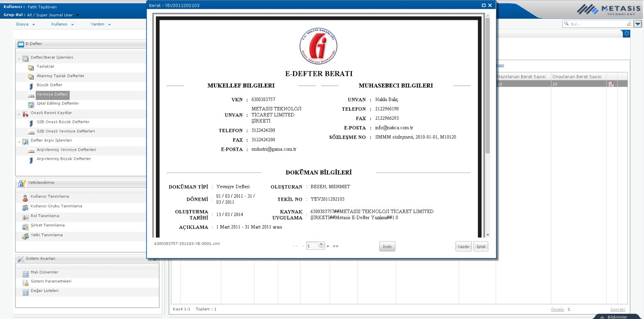Viewport: 644px width, 319px height.
Task: Click the berat page number stepper arrows
Action: point(322,246)
